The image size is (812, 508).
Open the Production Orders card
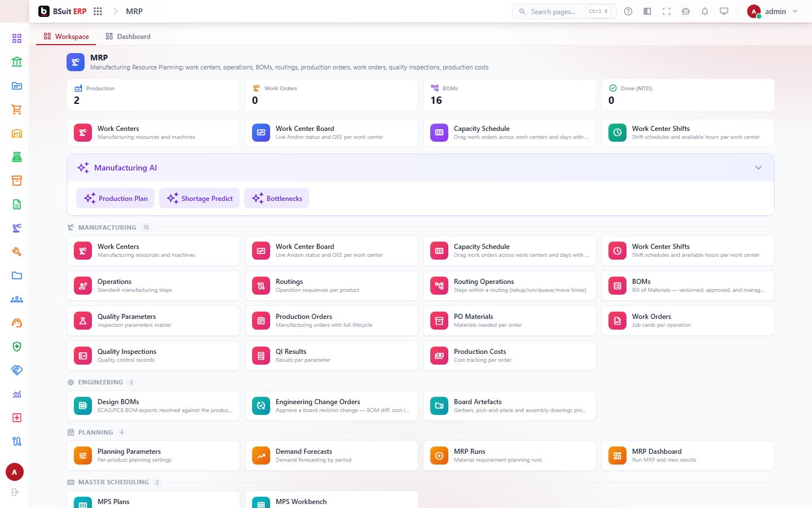point(332,321)
